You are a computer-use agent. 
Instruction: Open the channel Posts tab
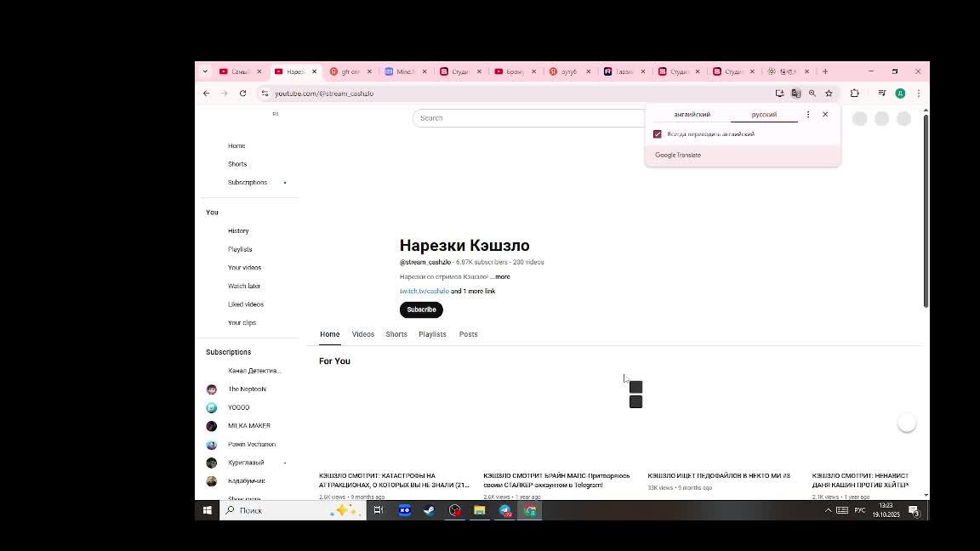(x=468, y=334)
